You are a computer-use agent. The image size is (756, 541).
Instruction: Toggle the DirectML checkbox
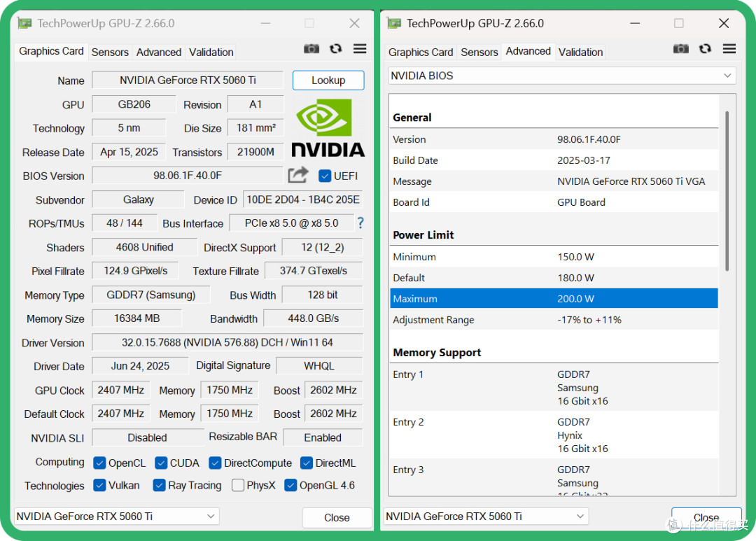(306, 463)
